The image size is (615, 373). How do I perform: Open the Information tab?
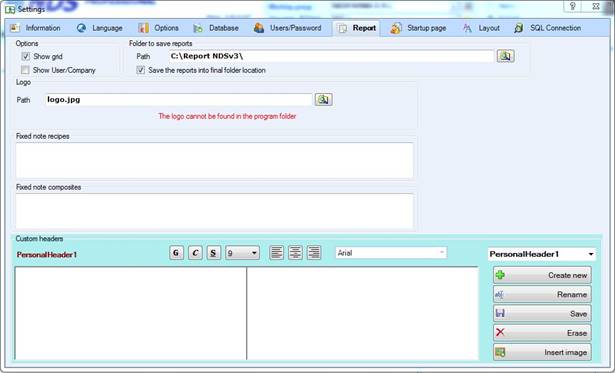point(35,28)
